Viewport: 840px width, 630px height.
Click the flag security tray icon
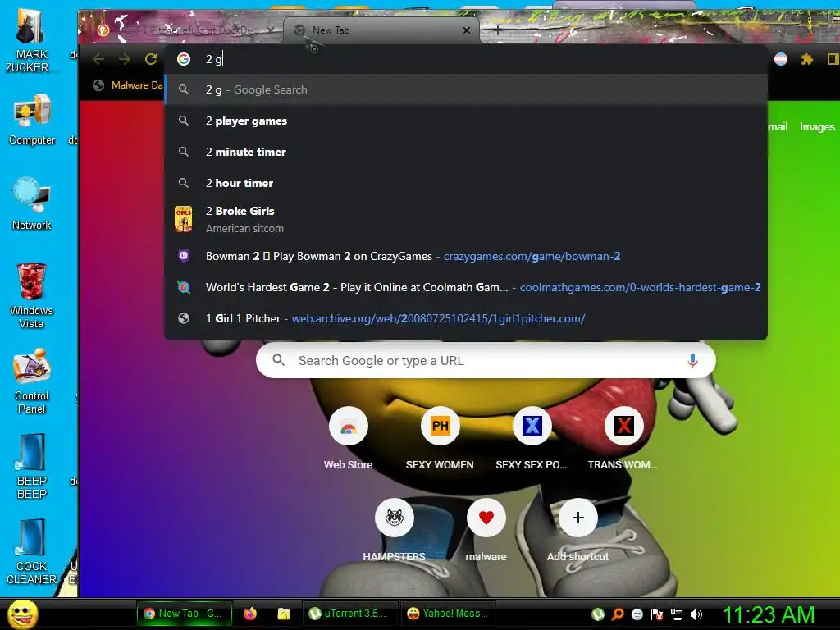click(657, 614)
